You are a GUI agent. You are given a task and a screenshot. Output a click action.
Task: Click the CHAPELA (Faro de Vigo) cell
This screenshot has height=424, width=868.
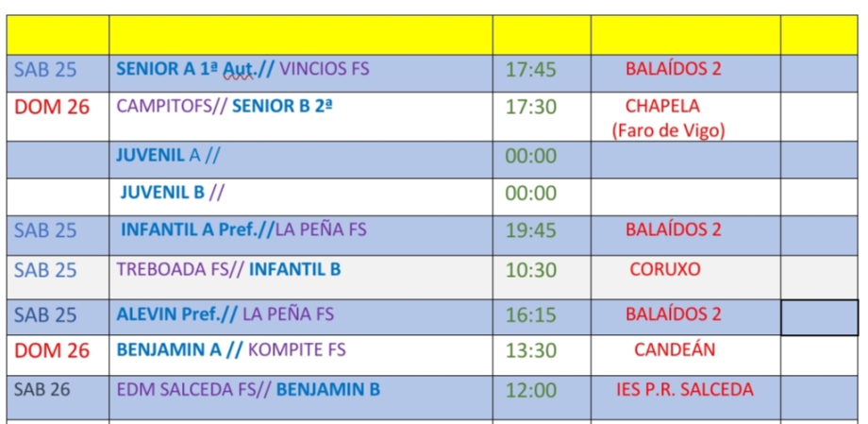tap(668, 118)
